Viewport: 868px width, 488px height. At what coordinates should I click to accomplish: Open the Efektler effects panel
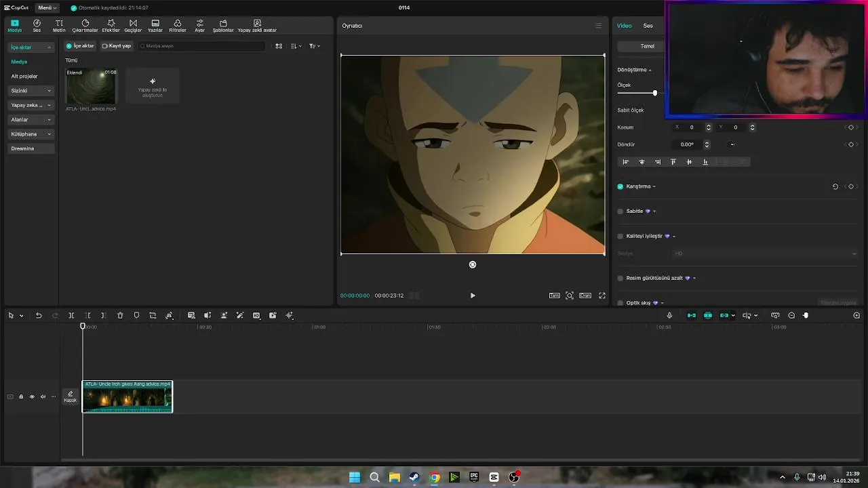point(111,26)
